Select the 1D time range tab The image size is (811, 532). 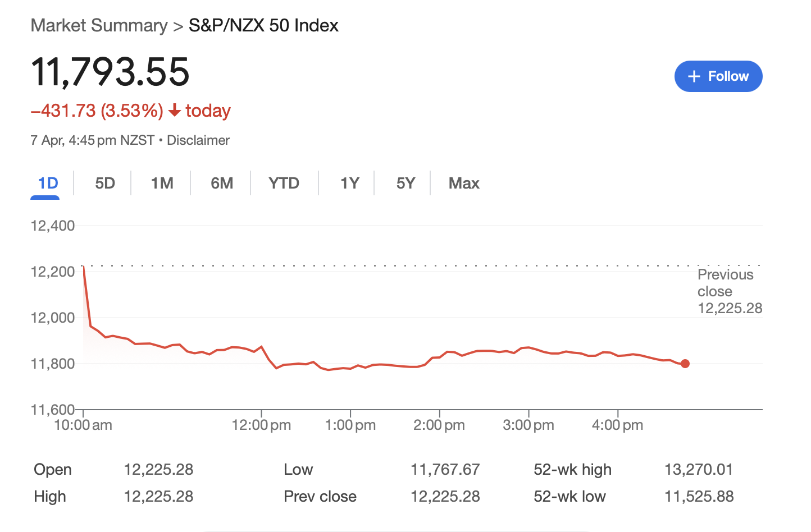click(48, 184)
